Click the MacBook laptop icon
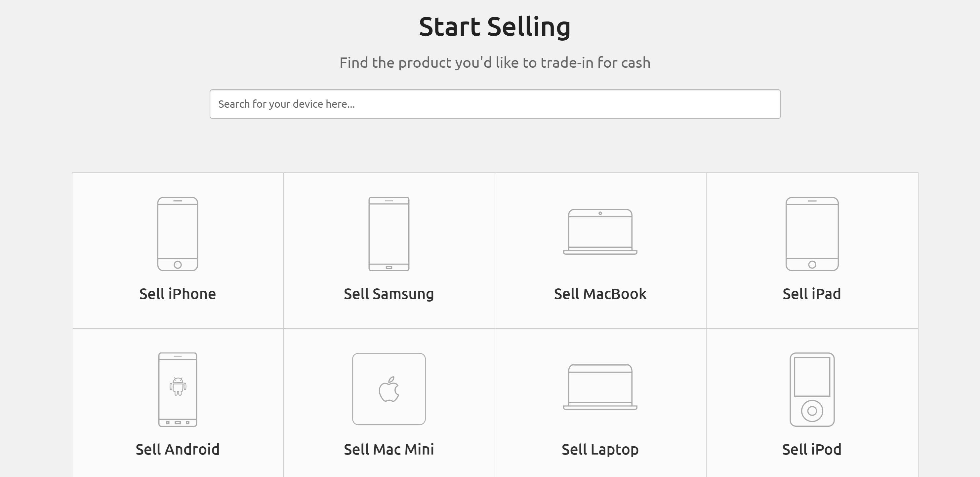The width and height of the screenshot is (980, 477). (600, 232)
